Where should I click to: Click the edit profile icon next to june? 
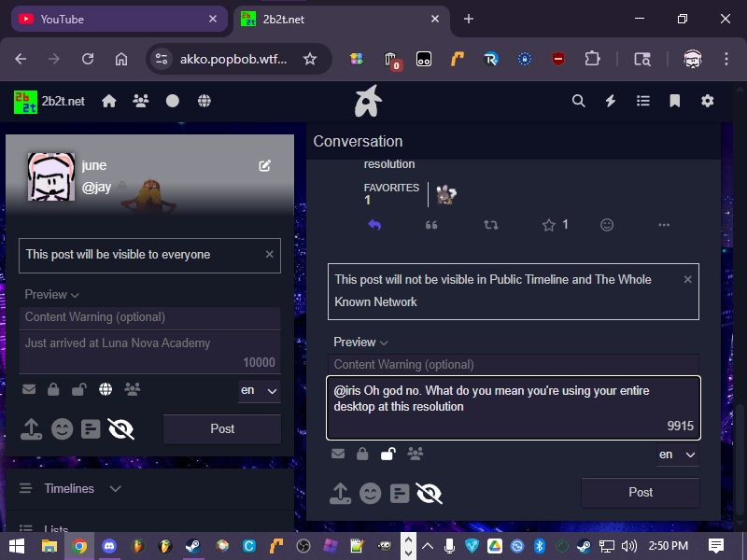click(265, 165)
